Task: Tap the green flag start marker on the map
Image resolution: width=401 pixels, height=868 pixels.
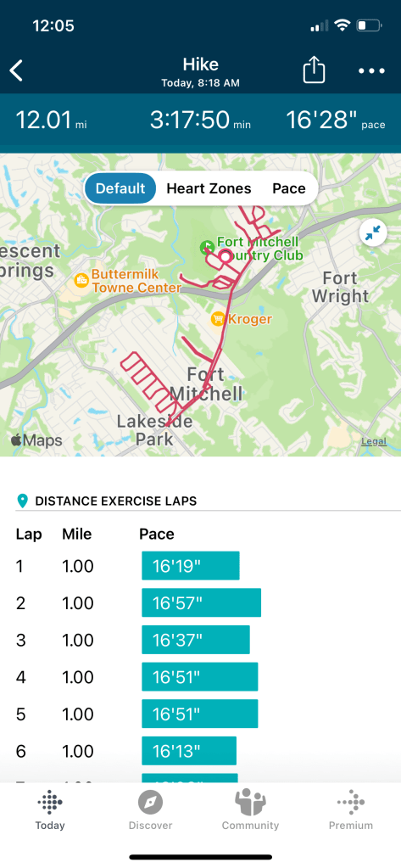Action: pyautogui.click(x=207, y=247)
